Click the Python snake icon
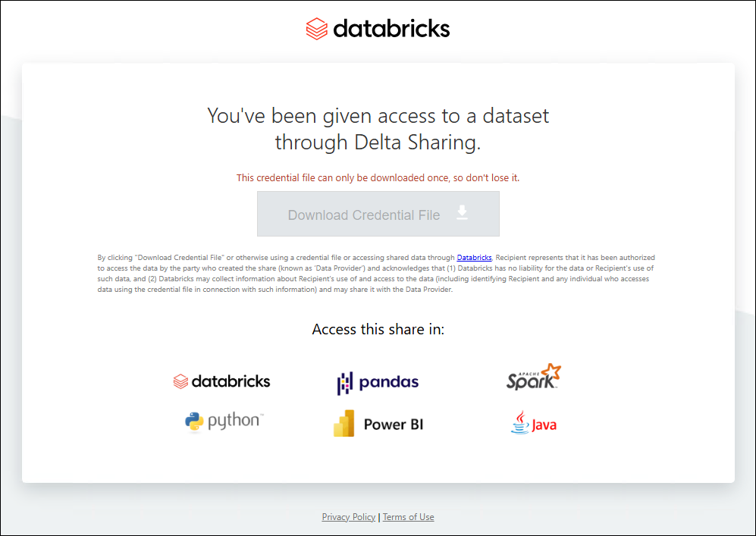756x536 pixels. pos(195,422)
